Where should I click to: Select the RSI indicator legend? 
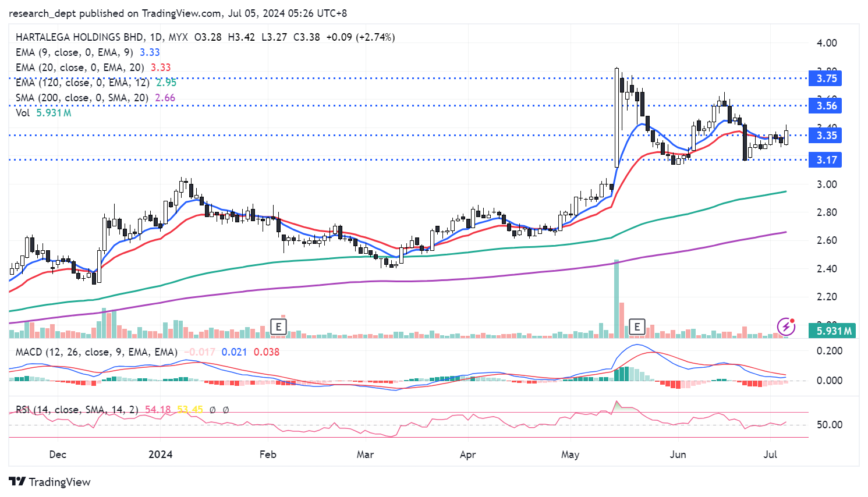point(77,410)
